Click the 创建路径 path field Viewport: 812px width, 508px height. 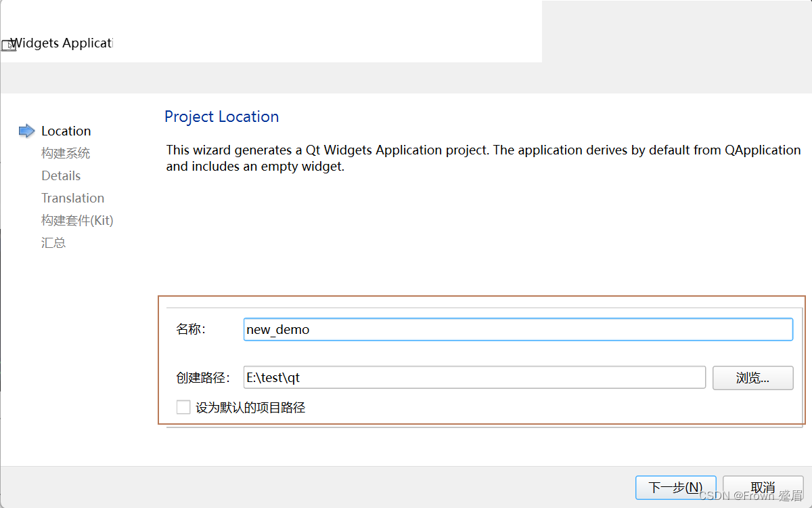(x=474, y=377)
